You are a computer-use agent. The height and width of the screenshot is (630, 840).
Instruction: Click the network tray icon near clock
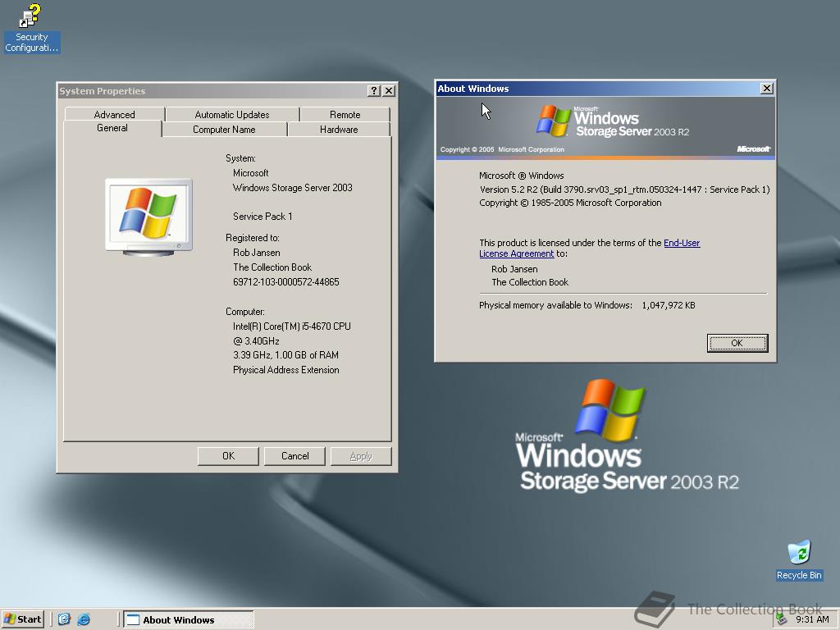pyautogui.click(x=782, y=619)
